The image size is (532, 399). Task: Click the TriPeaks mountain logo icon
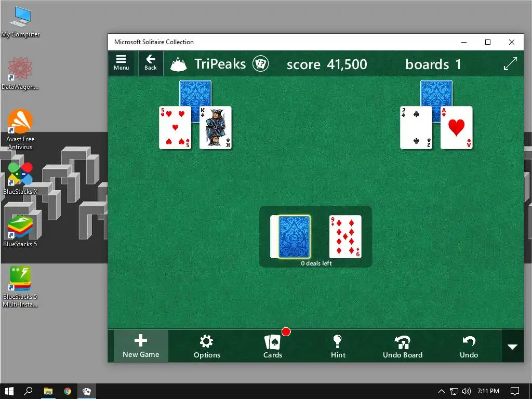click(x=178, y=64)
